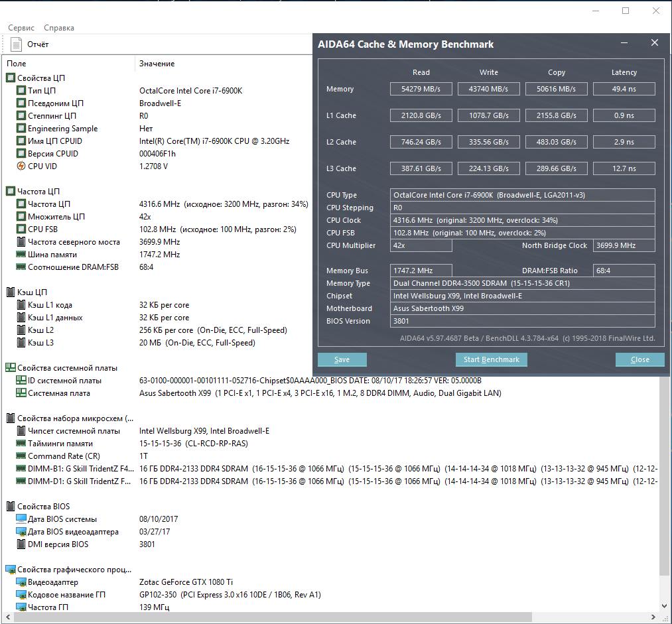Click the Видеоадаптер monitor icon
The width and height of the screenshot is (672, 624).
click(x=21, y=582)
